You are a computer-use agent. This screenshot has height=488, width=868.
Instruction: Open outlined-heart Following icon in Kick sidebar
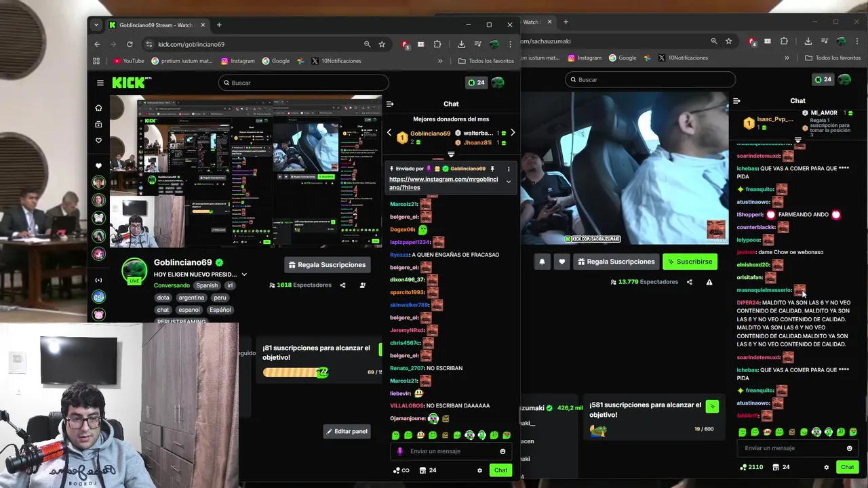coord(98,140)
